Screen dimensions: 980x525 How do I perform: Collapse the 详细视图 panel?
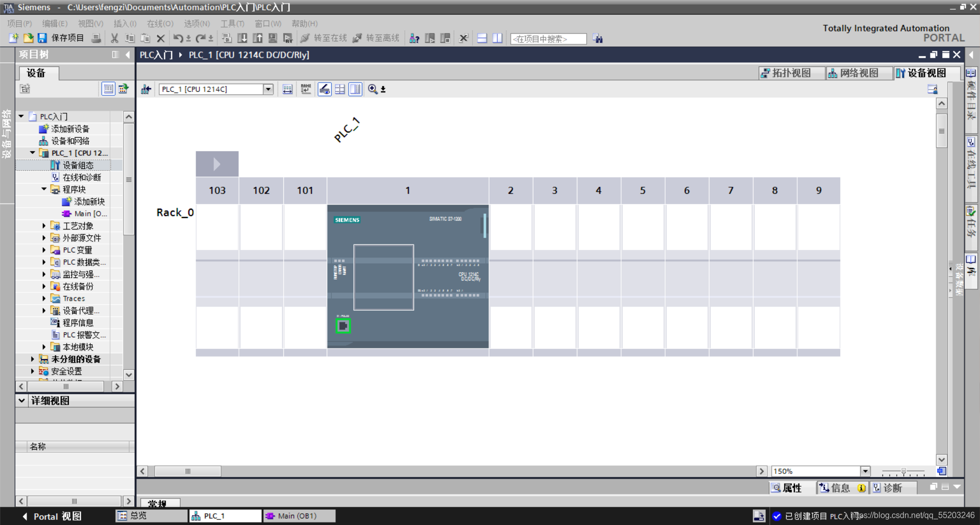click(22, 401)
